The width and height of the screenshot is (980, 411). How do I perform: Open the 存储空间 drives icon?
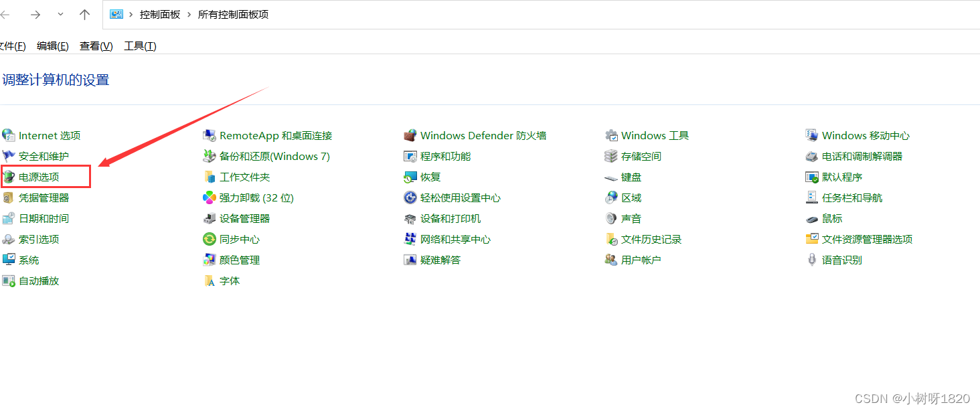[611, 156]
